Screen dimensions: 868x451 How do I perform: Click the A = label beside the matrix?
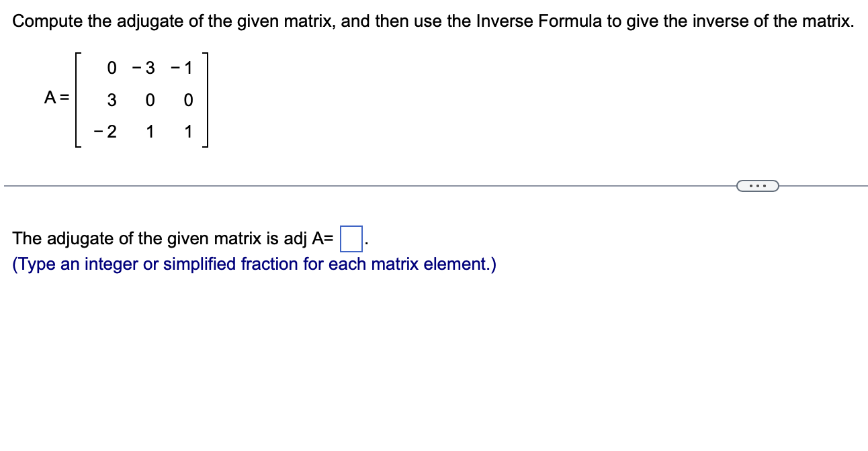(56, 99)
